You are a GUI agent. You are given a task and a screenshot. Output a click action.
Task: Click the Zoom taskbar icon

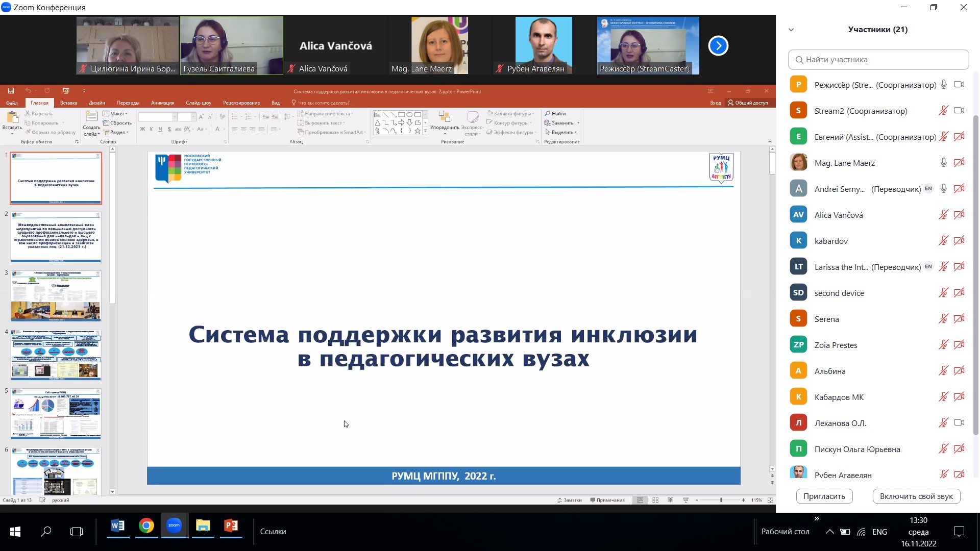[x=174, y=526]
